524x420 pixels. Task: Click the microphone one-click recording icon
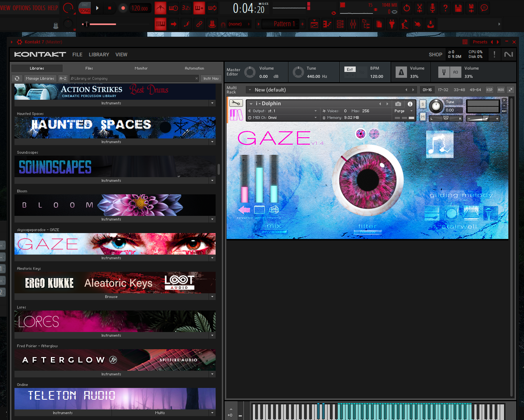432,8
